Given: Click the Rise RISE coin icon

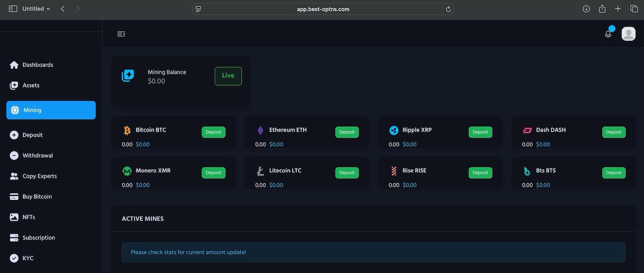Looking at the screenshot, I should (394, 171).
